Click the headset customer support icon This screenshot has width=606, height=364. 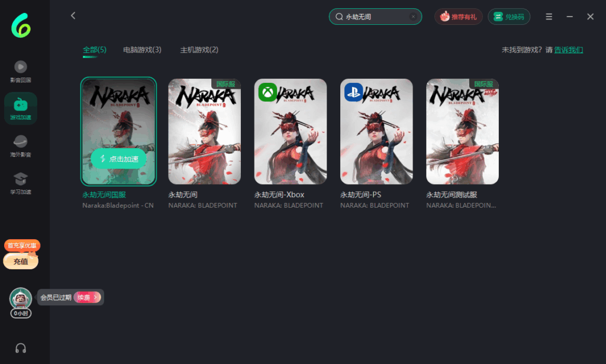(x=21, y=348)
